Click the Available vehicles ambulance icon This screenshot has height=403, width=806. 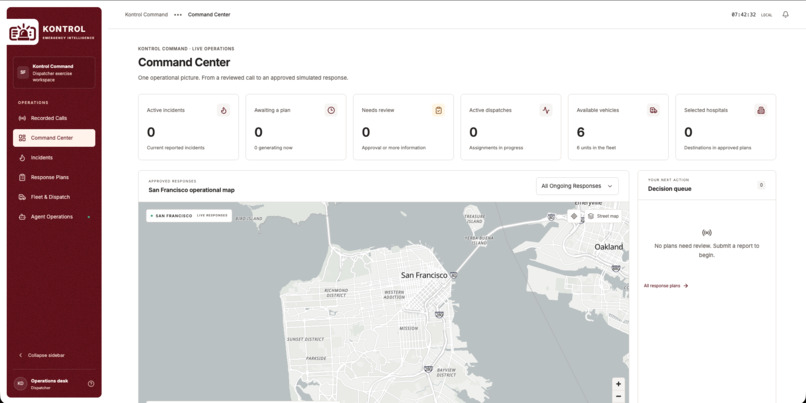[653, 110]
